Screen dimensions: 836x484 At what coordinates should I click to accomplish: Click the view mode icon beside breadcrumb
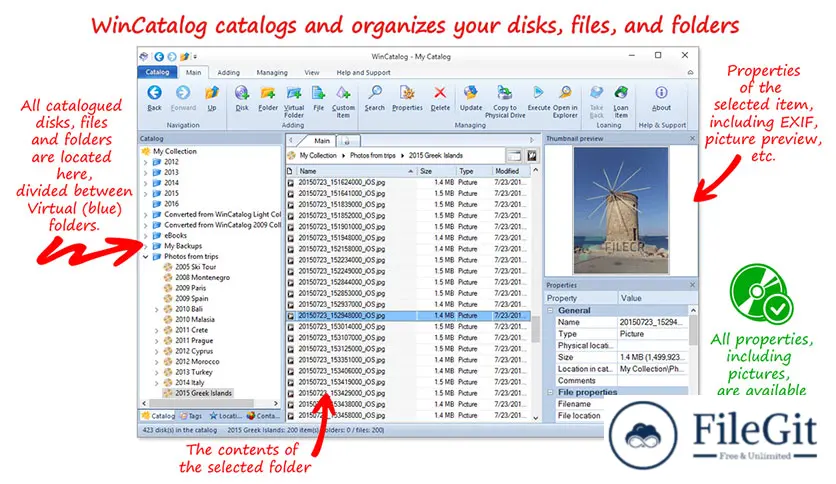pos(514,156)
